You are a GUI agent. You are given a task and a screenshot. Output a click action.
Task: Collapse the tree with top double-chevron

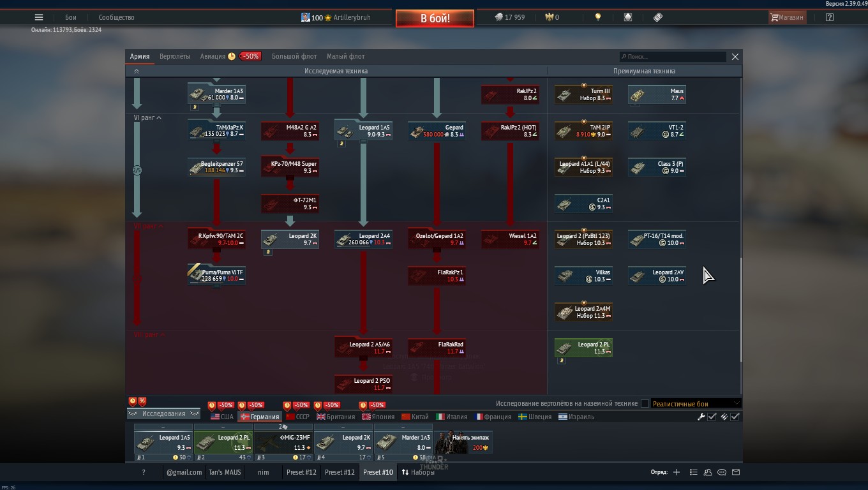pos(136,71)
